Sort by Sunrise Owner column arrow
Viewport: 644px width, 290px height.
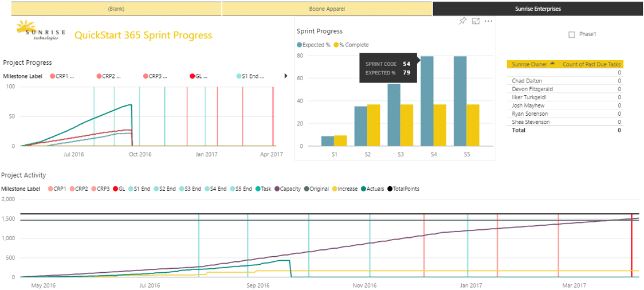[552, 64]
